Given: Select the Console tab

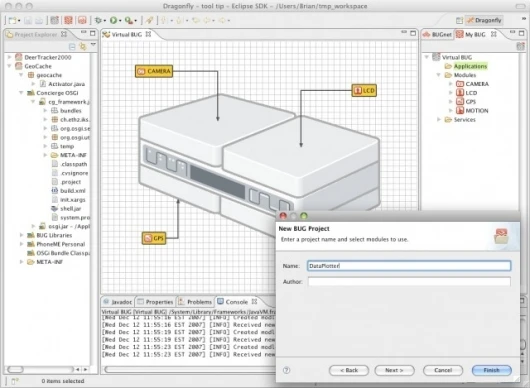Looking at the screenshot, I should click(x=237, y=302).
